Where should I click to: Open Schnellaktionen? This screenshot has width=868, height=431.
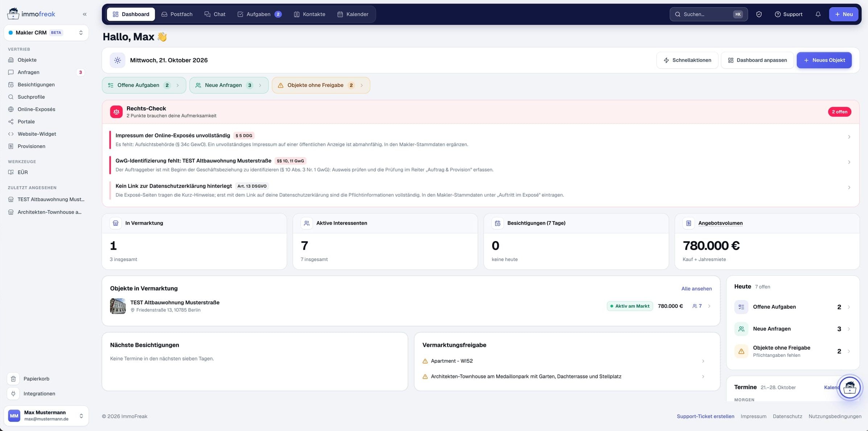[x=687, y=60]
